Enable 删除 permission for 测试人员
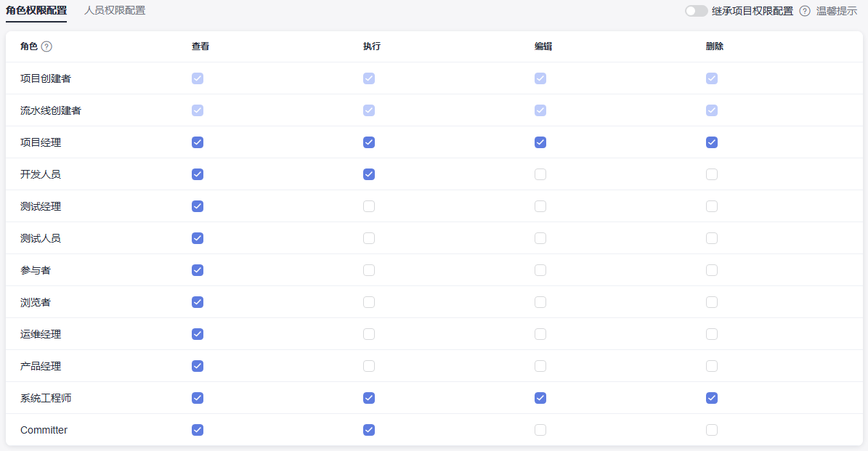This screenshot has width=868, height=451. [x=712, y=238]
